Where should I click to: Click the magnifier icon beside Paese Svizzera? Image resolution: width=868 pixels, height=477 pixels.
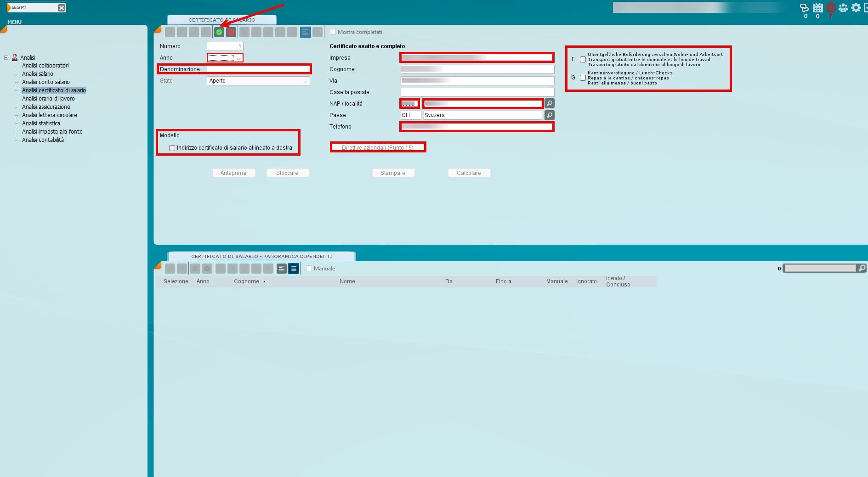click(x=550, y=115)
